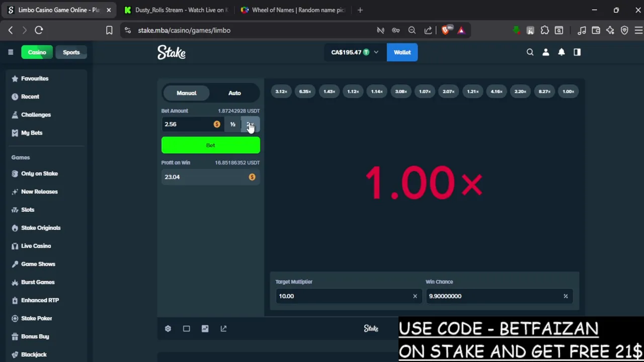Click the address bar URL
644x362 pixels.
pos(184,30)
